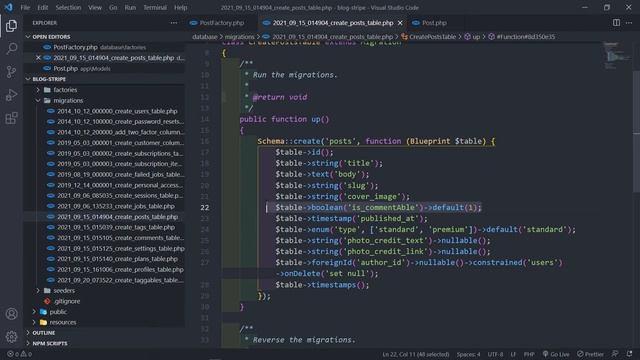This screenshot has width=640, height=360.
Task: Open the Explorer view in activity bar
Action: tap(11, 26)
